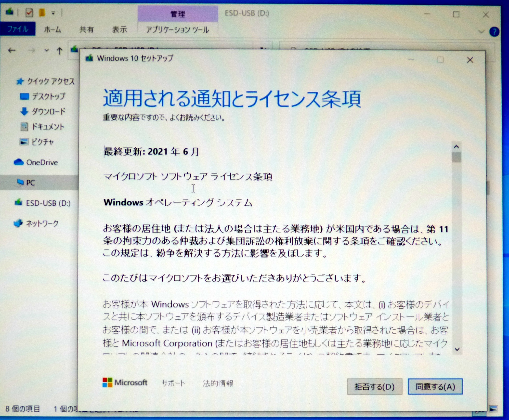Click the Windows オペレーティング システム line

pos(178,203)
